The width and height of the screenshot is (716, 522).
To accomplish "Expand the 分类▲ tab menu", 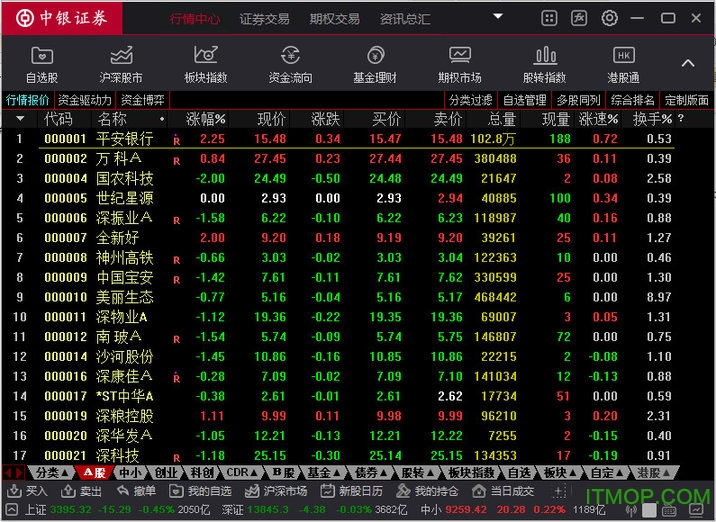I will [52, 473].
